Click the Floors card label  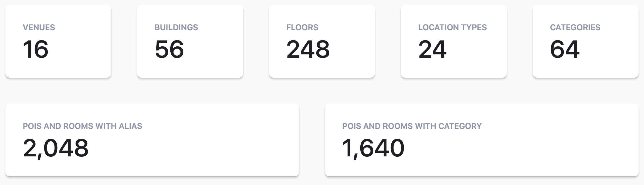click(302, 27)
